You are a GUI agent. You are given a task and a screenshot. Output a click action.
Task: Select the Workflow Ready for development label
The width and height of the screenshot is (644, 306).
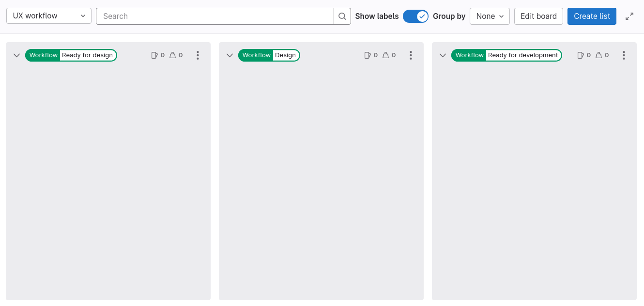click(x=506, y=55)
